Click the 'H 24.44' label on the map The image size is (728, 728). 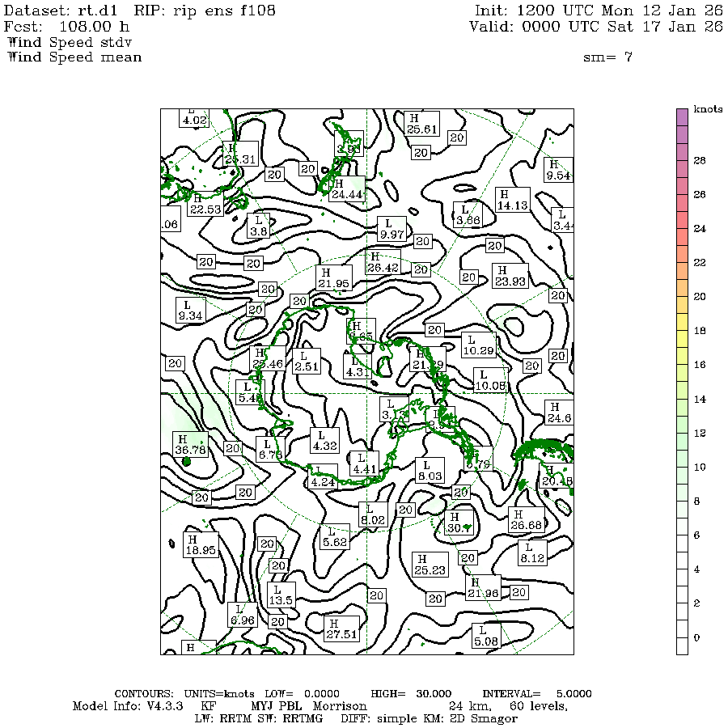click(347, 189)
